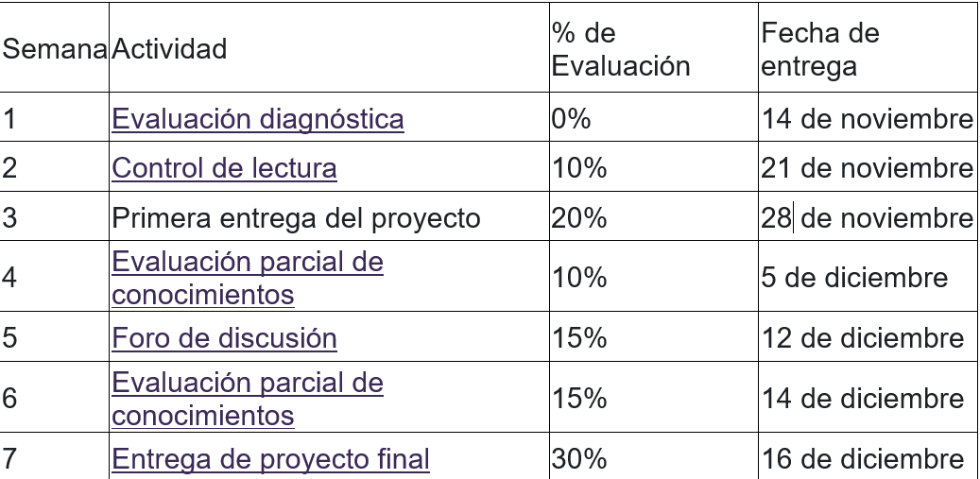Click the 0% evaluation cell

(x=572, y=119)
